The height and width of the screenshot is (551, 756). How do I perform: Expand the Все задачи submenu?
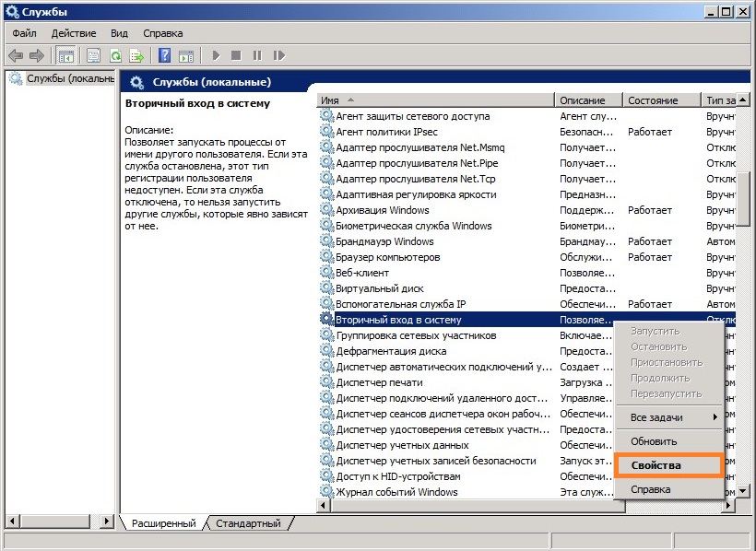(x=669, y=417)
